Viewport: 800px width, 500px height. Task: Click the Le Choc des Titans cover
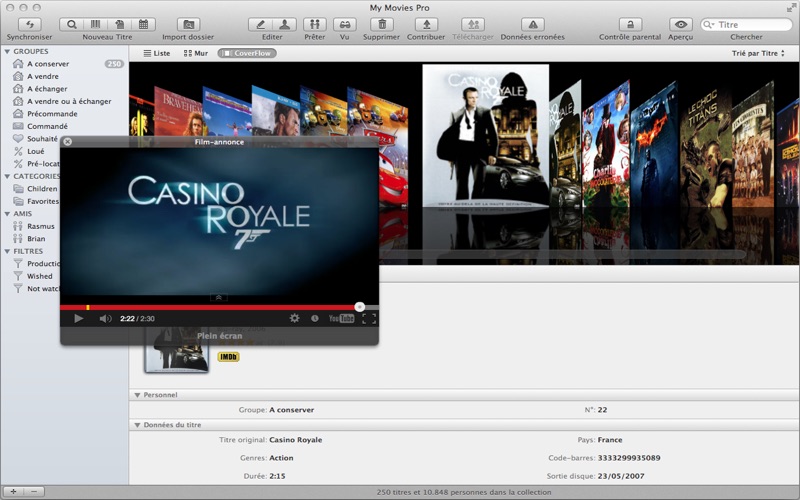(x=706, y=148)
